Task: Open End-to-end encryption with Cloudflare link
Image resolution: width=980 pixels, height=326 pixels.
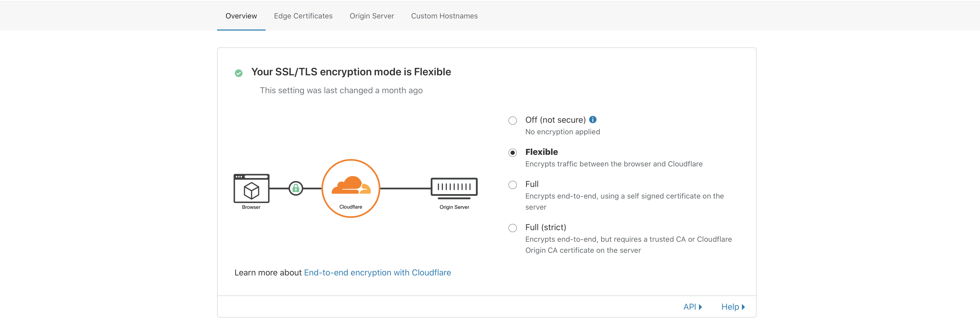Action: 377,273
